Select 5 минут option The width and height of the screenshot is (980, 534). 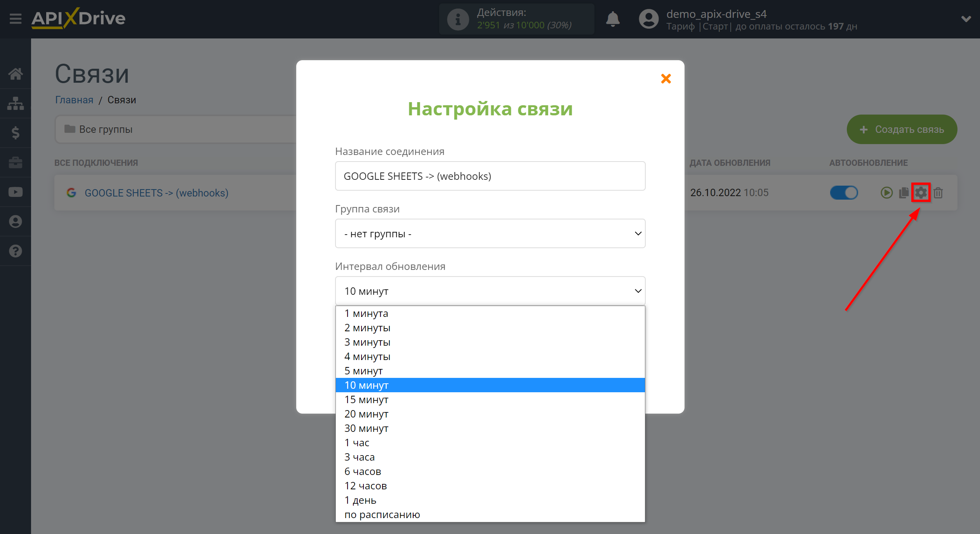[490, 371]
